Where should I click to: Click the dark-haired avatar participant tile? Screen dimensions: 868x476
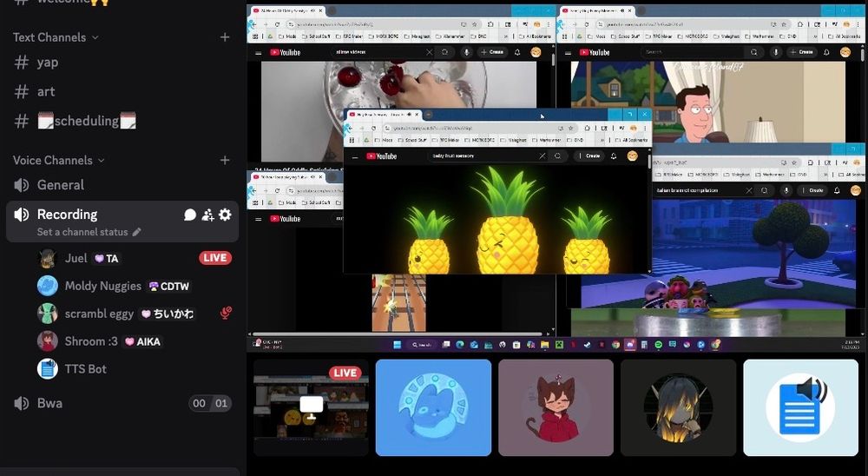tap(678, 408)
